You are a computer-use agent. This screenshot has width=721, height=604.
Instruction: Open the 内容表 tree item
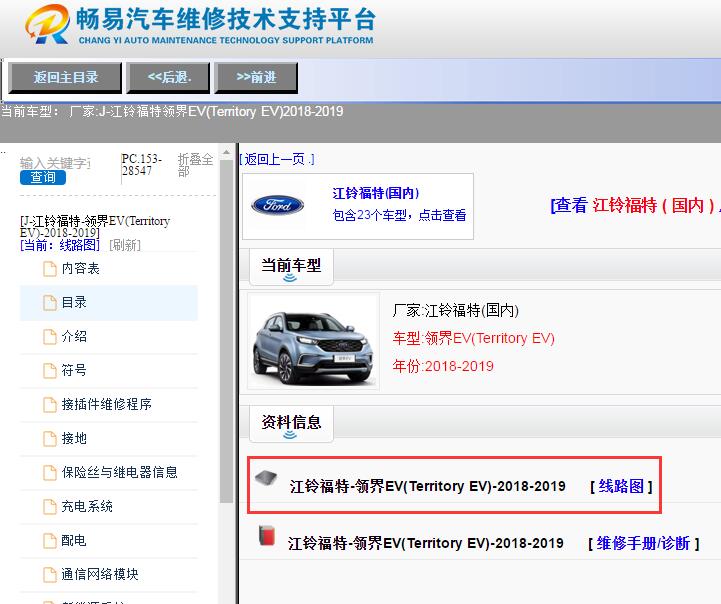point(80,268)
